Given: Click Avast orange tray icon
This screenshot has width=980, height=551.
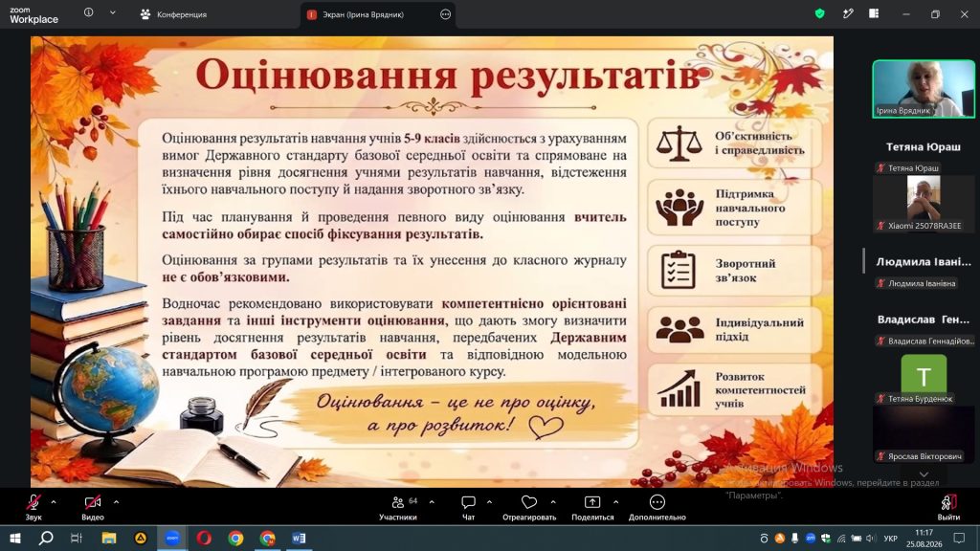Looking at the screenshot, I should [x=779, y=538].
